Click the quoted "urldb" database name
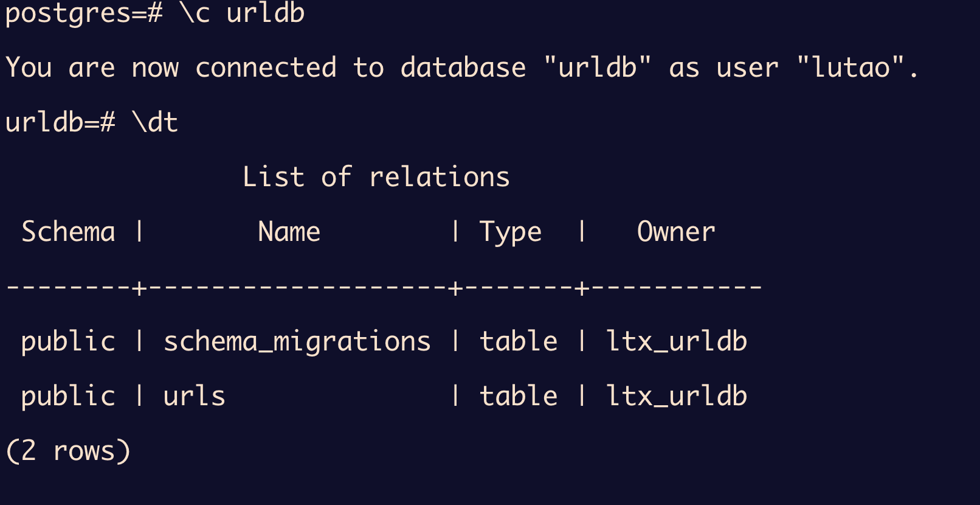 pyautogui.click(x=598, y=67)
